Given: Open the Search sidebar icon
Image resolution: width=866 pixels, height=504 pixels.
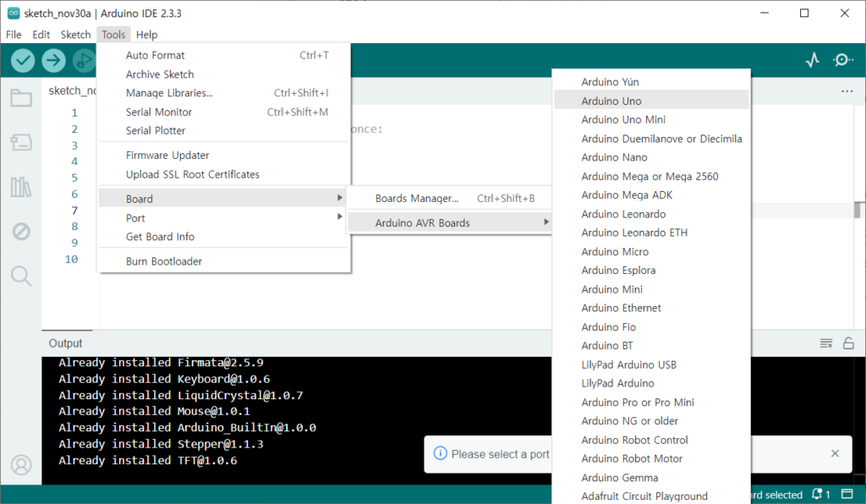Looking at the screenshot, I should (x=21, y=276).
